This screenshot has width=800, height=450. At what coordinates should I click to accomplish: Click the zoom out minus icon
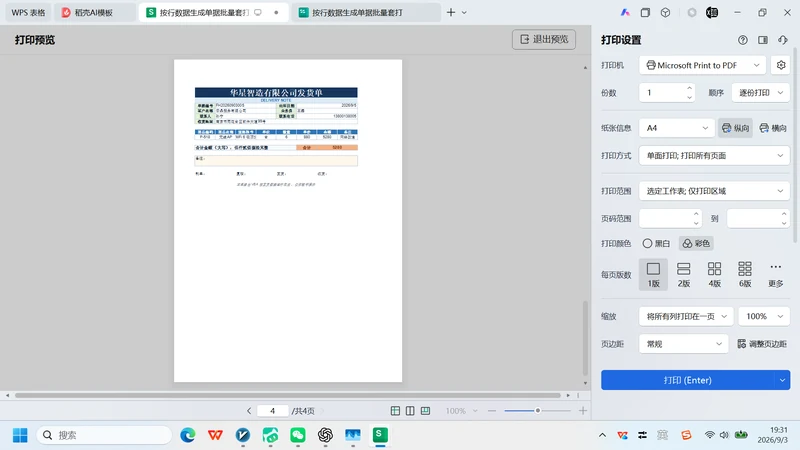[492, 411]
